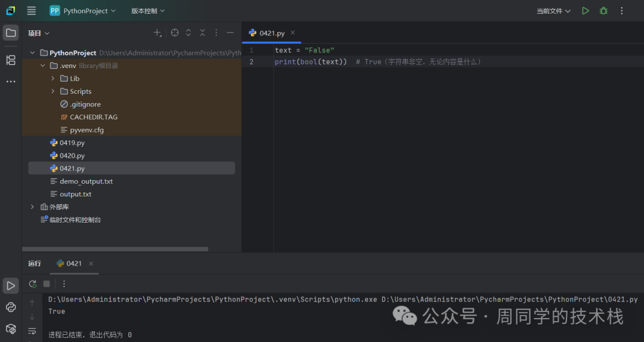The height and width of the screenshot is (342, 644).
Task: Open the 版本控制 dropdown menu
Action: coord(148,11)
